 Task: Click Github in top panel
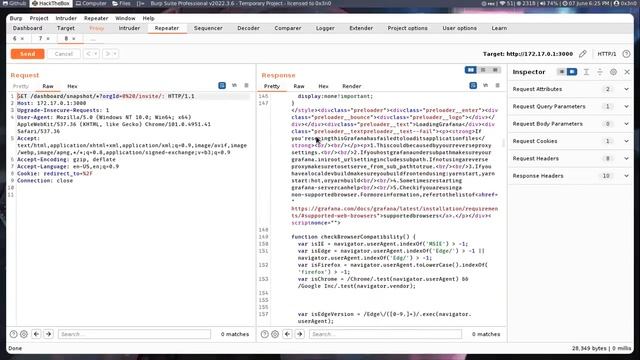point(14,3)
